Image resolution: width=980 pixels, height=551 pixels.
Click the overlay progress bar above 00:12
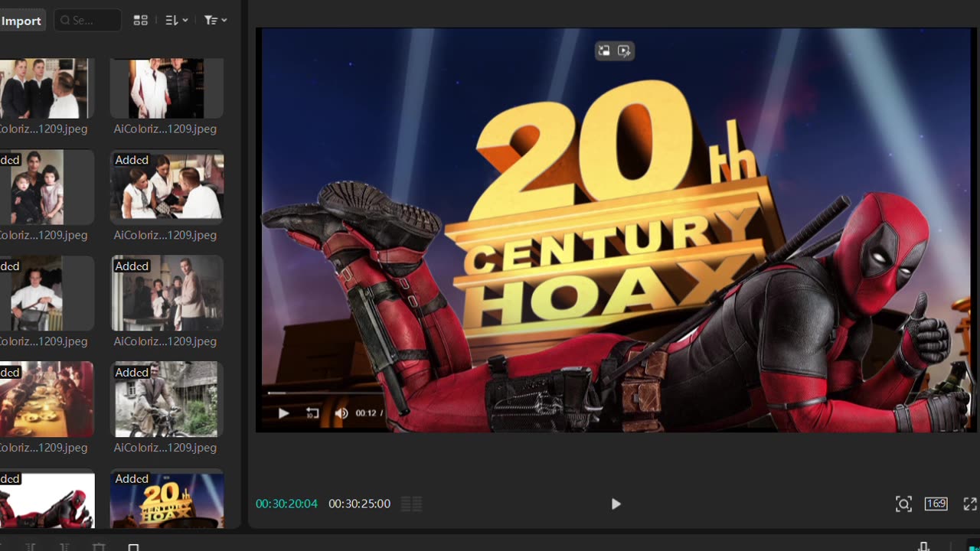[325, 393]
